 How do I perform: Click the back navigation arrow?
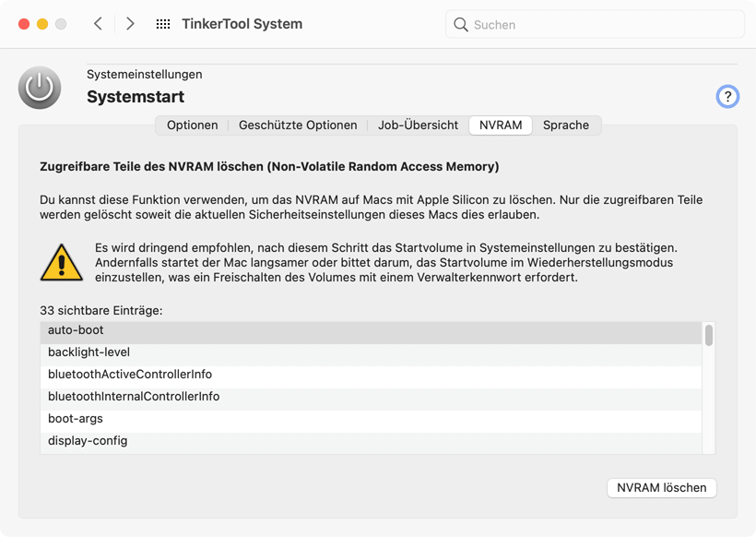point(98,24)
